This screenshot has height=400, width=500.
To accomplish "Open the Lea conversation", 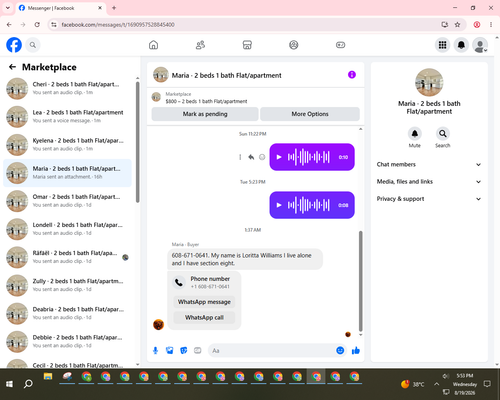I will [68, 117].
